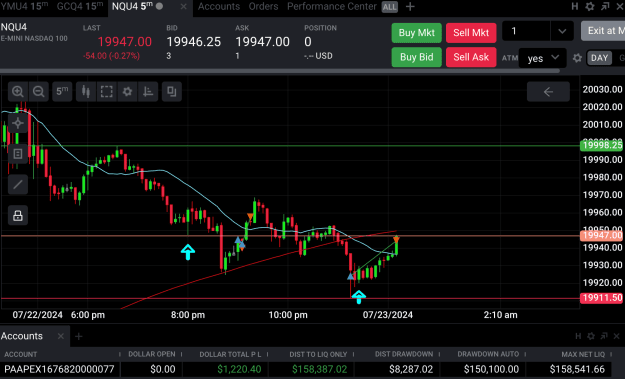Click the H icon in Accounts panel

pyautogui.click(x=578, y=336)
